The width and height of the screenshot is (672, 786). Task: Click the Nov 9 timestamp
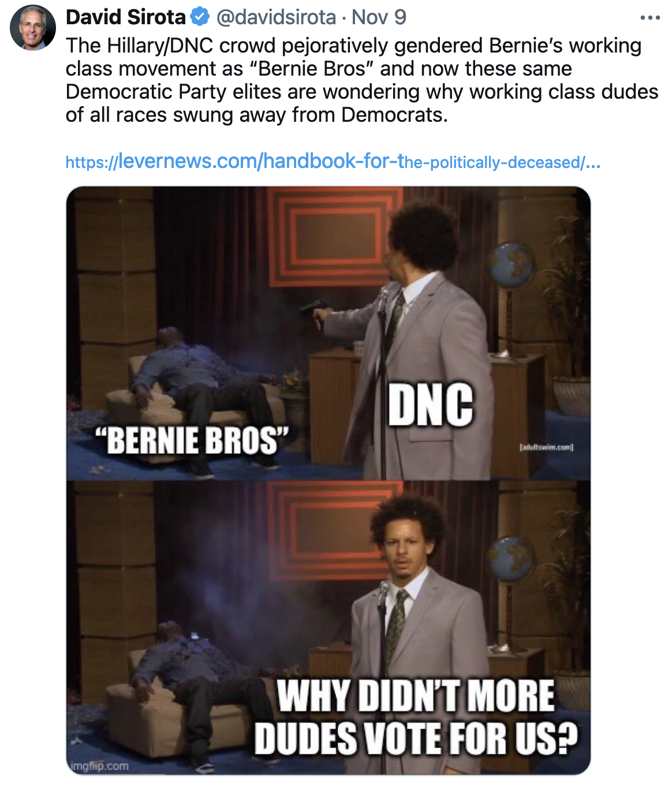(379, 17)
